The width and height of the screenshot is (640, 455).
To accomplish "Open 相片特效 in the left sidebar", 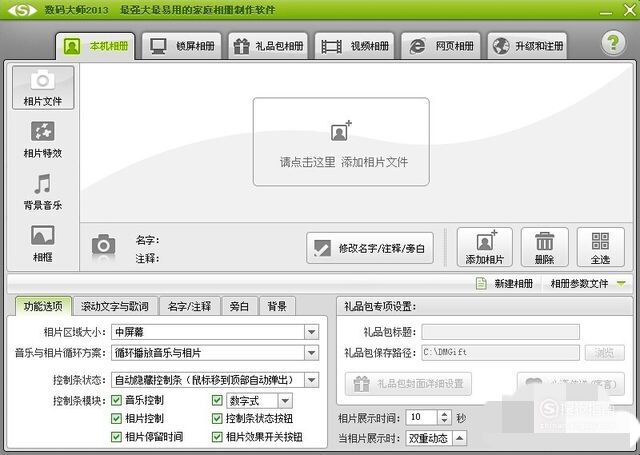I will coord(43,140).
